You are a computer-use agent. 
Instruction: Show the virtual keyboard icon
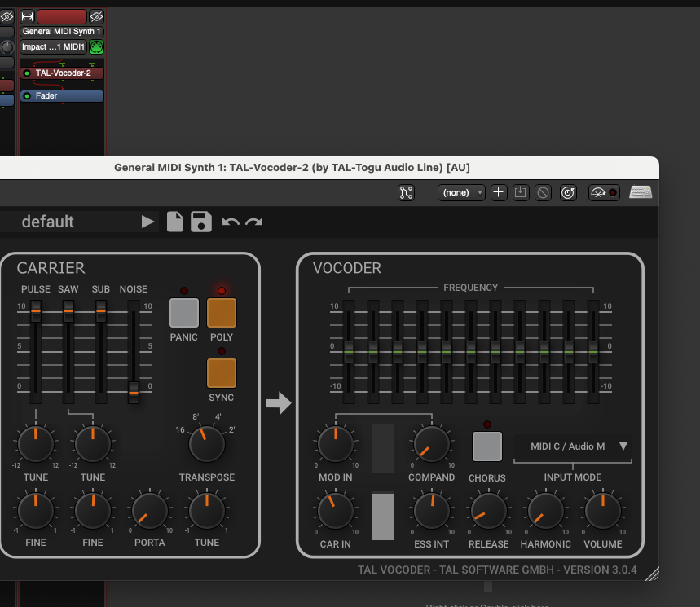[x=641, y=192]
